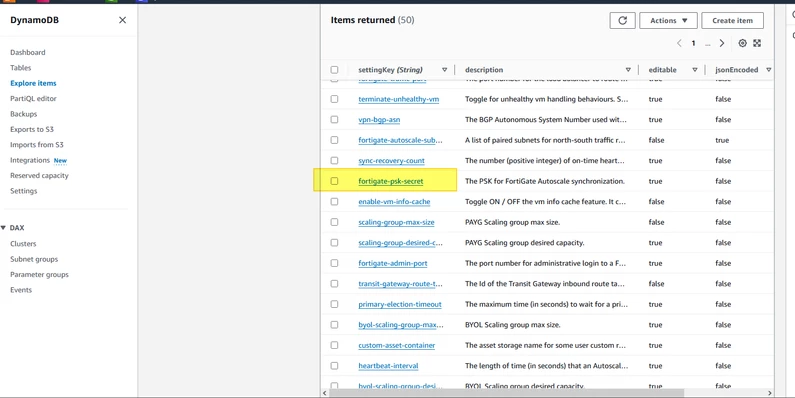Select page 1 in pagination

coord(693,43)
